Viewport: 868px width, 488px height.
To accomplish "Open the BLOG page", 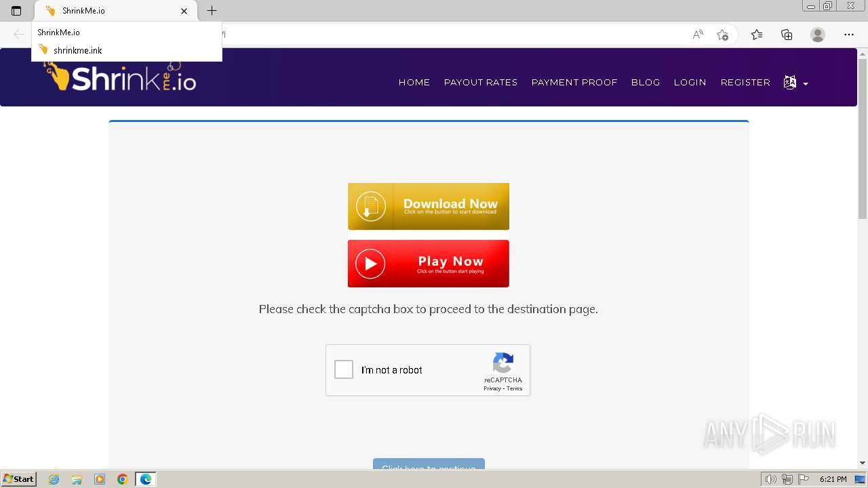I will click(646, 83).
